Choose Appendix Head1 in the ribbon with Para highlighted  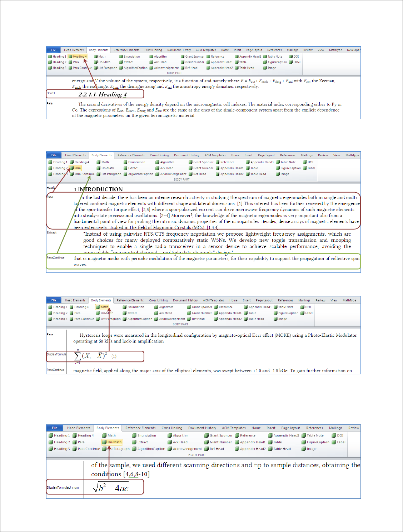coord(229,168)
